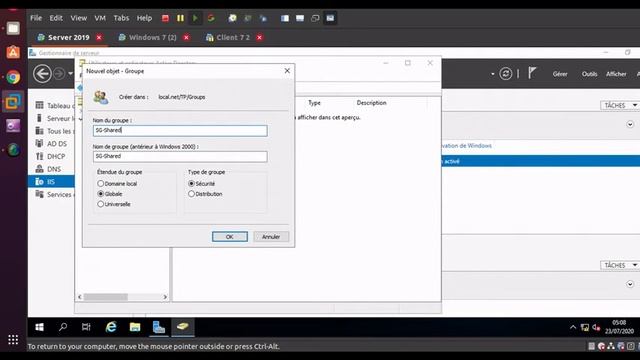The image size is (640, 360).
Task: Open the VMware File menu
Action: tap(36, 18)
